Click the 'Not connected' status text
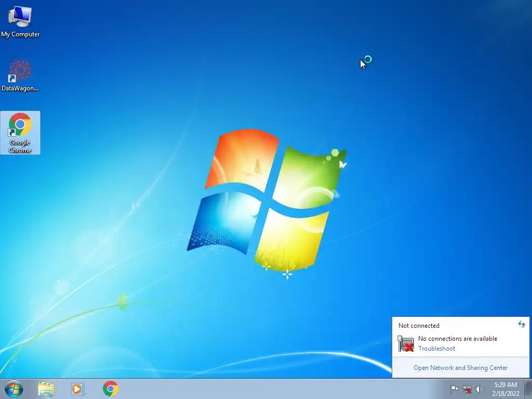This screenshot has height=399, width=532. (x=419, y=326)
